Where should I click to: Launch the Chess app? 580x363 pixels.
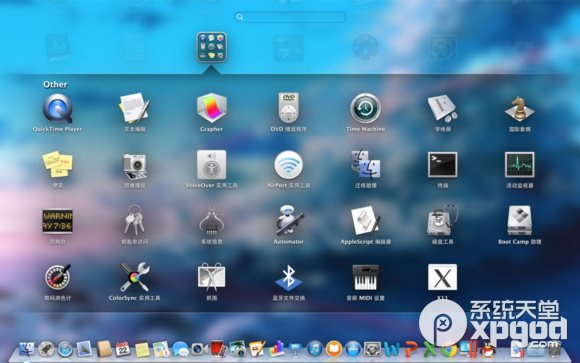point(519,109)
